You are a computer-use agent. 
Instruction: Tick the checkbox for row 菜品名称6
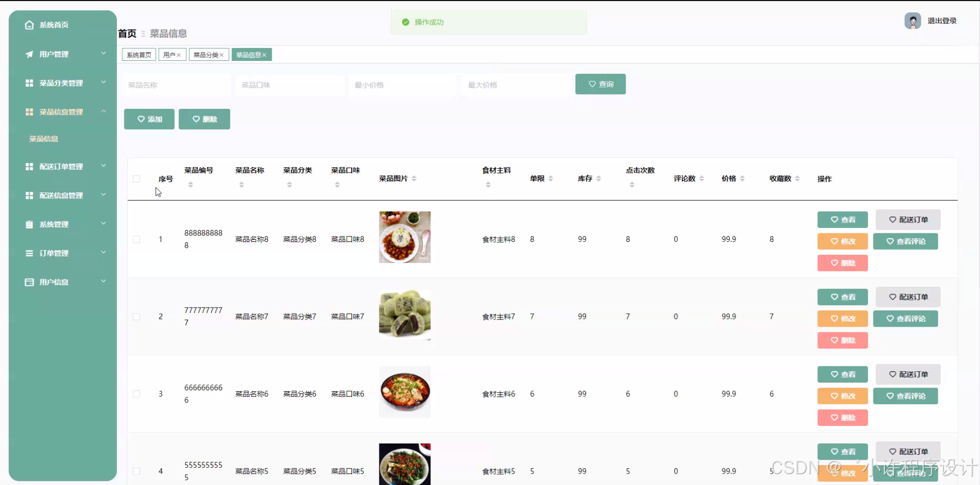click(x=136, y=394)
